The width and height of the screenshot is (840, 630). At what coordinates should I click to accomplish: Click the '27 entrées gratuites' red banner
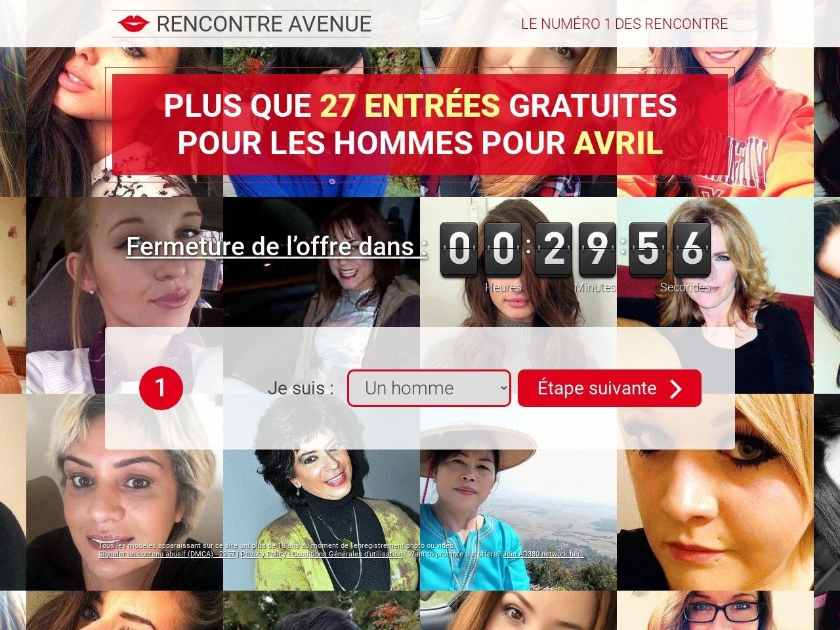[x=420, y=125]
